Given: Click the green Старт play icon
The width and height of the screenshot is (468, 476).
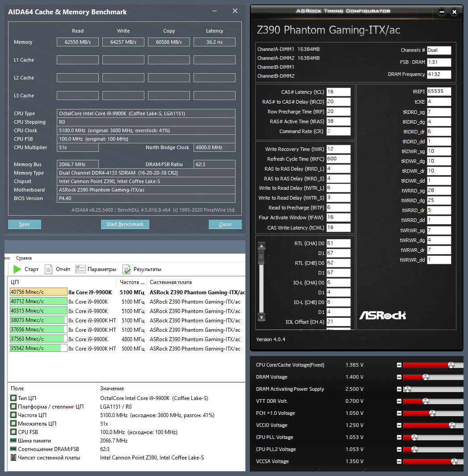Looking at the screenshot, I should 17,269.
